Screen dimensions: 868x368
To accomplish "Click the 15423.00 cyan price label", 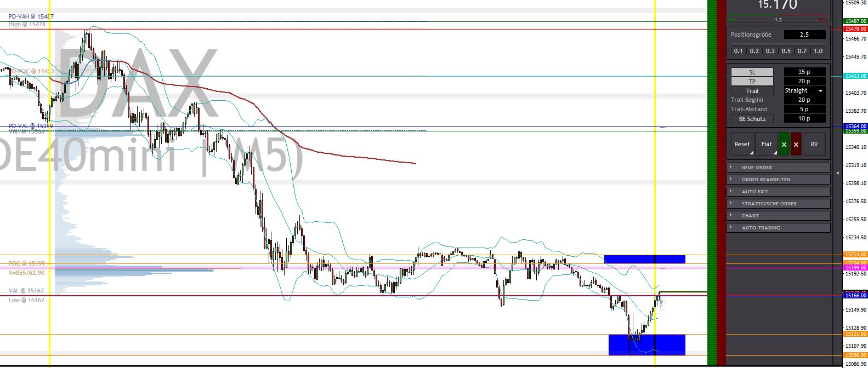I will point(855,76).
